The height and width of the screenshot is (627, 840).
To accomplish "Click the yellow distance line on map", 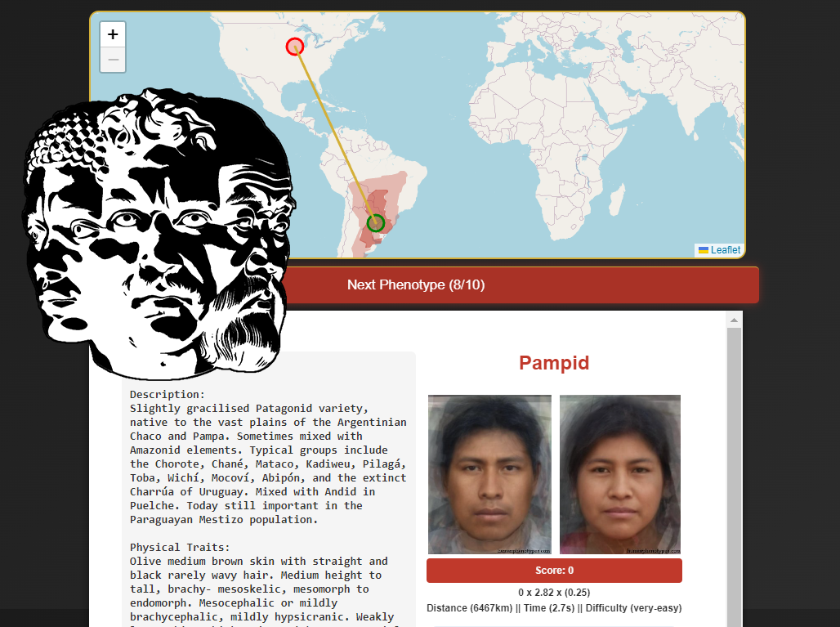I will pos(335,134).
